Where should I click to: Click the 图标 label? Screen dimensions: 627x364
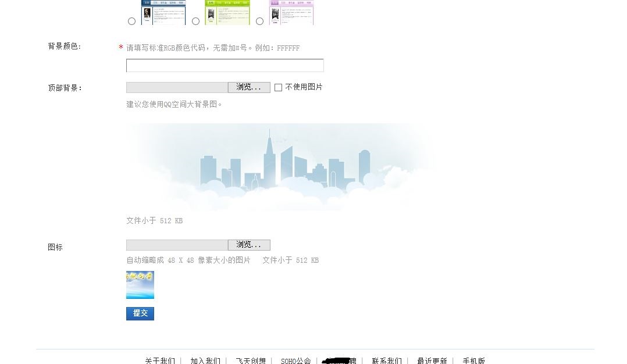click(x=55, y=247)
